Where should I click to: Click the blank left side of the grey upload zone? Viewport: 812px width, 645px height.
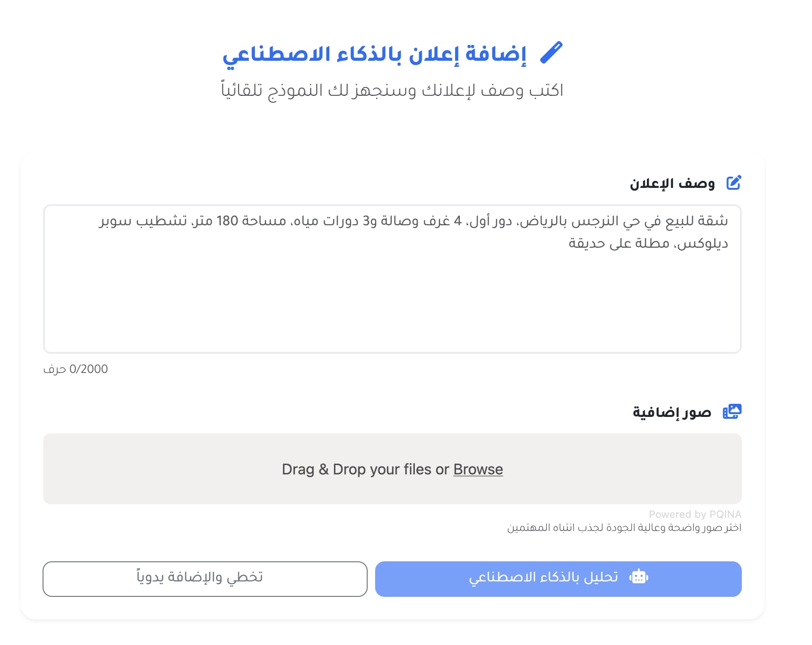point(140,469)
